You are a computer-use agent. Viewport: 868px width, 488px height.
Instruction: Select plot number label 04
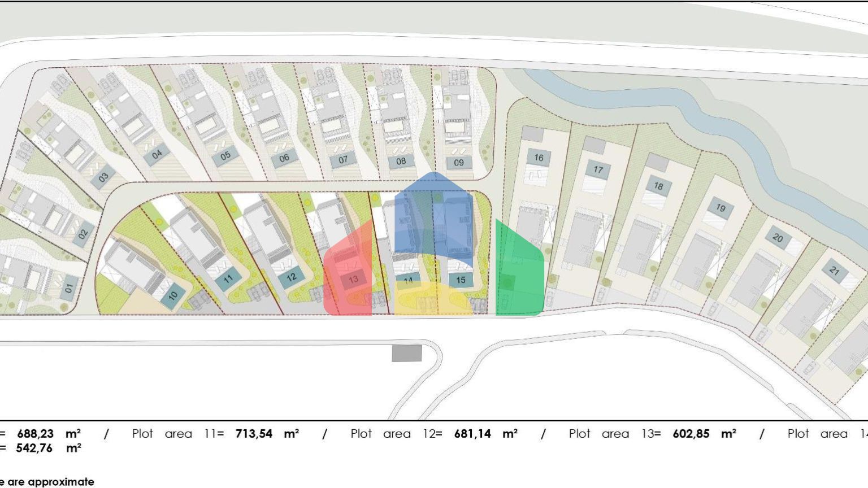click(157, 154)
